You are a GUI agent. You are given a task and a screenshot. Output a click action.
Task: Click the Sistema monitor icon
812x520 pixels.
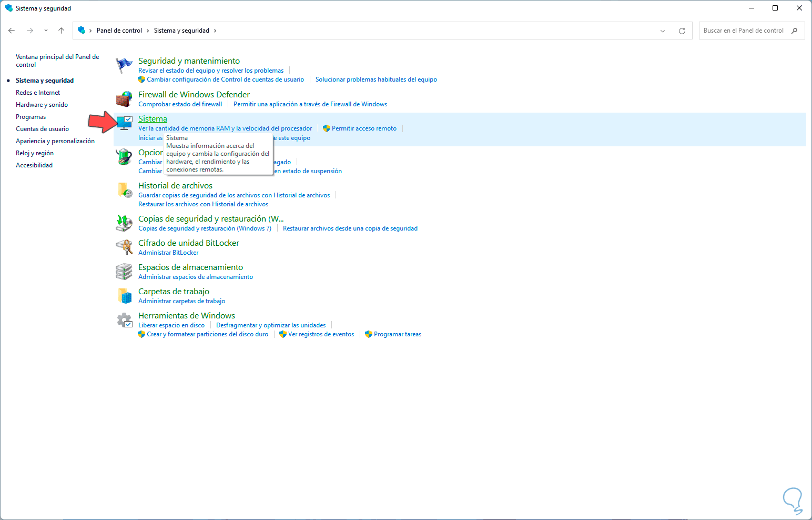(x=124, y=123)
